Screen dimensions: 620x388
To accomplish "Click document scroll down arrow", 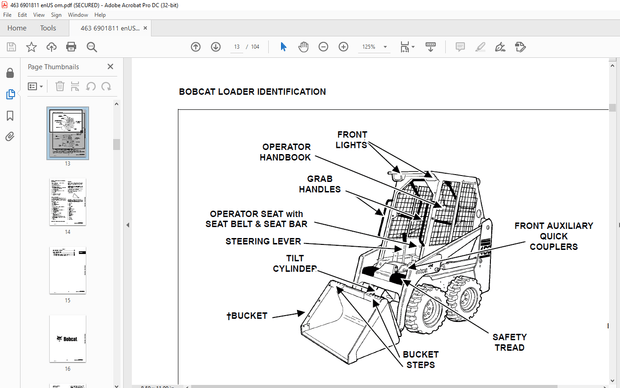I will point(612,381).
